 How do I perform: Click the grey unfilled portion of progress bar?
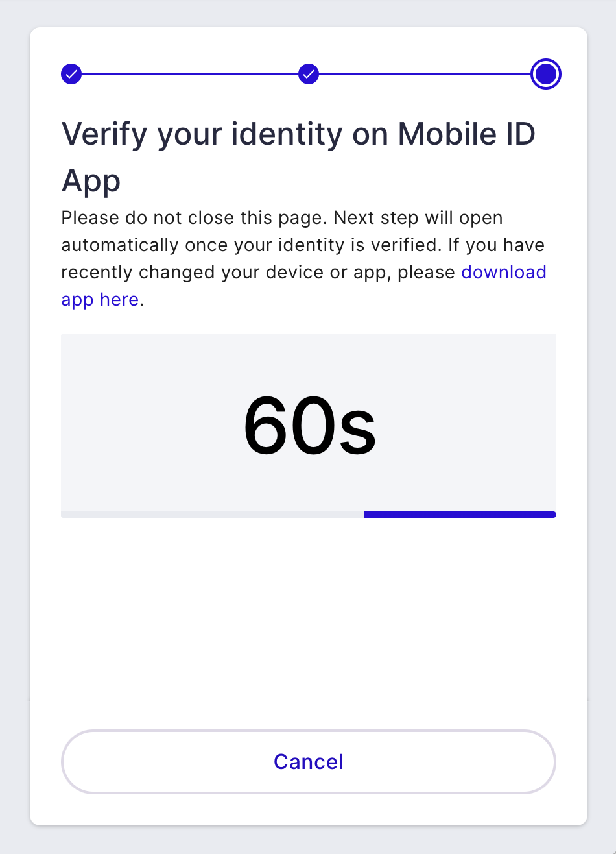point(213,515)
